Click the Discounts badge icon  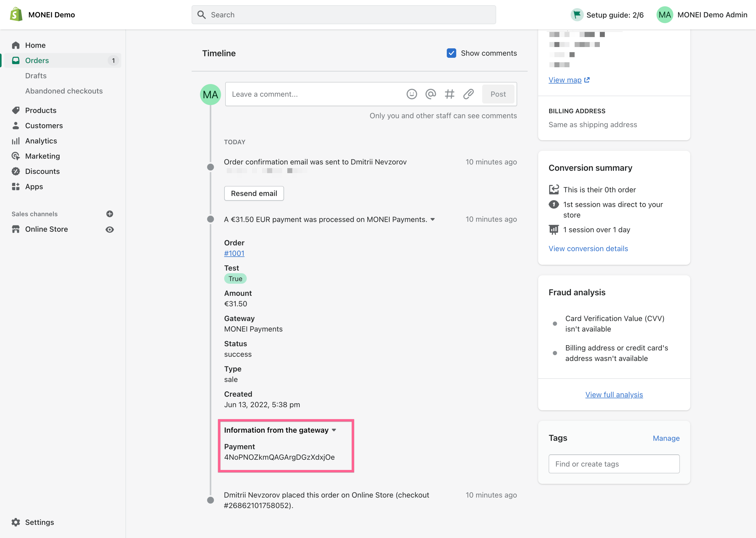tap(15, 171)
